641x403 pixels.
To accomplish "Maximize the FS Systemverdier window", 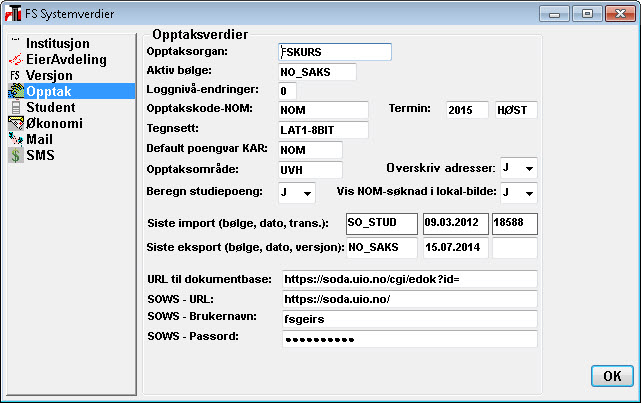I will pyautogui.click(x=587, y=14).
